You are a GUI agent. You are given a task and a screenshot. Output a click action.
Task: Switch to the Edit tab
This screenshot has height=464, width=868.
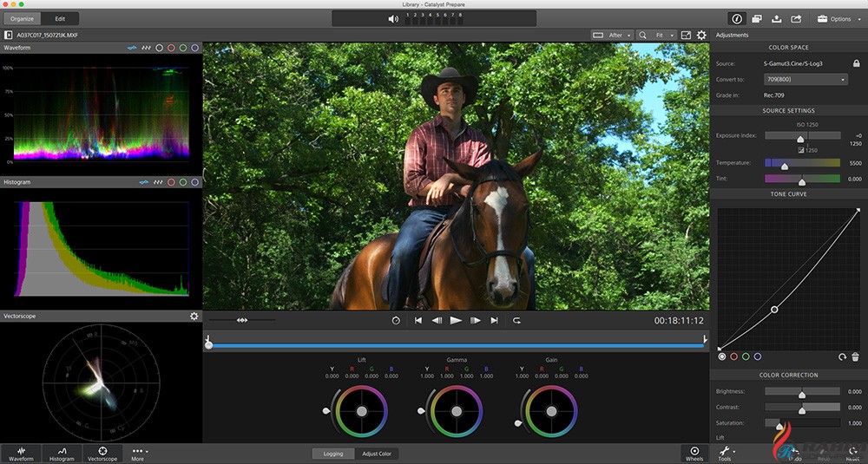[x=60, y=18]
